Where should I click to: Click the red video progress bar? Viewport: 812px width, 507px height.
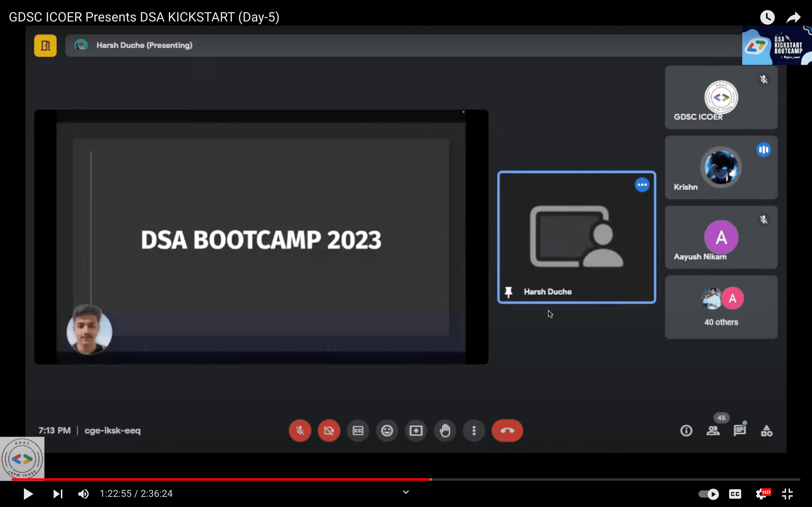pyautogui.click(x=221, y=479)
